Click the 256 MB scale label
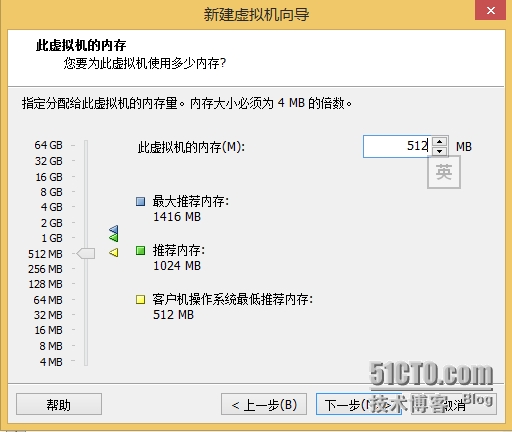This screenshot has width=512, height=432. pyautogui.click(x=45, y=269)
